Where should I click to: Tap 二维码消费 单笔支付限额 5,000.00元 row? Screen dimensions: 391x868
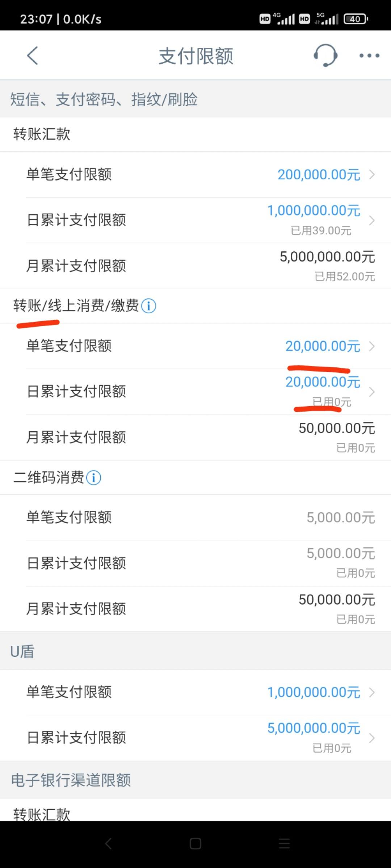click(195, 517)
